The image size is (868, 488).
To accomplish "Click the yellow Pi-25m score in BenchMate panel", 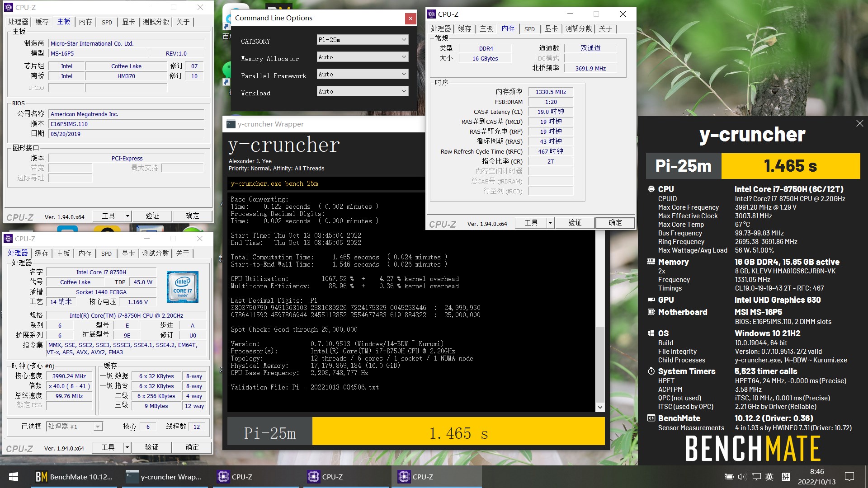I will point(791,166).
